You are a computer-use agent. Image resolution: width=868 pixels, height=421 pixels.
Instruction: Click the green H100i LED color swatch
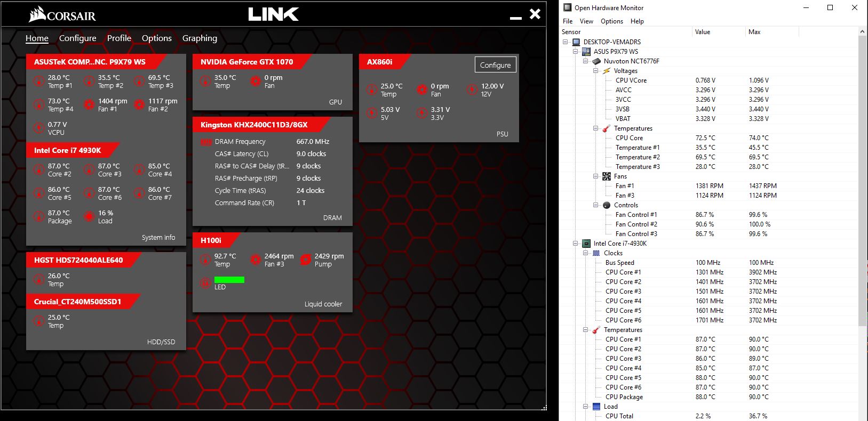[x=229, y=279]
